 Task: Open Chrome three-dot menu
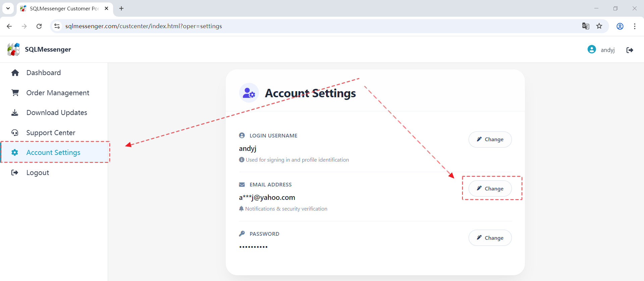(x=635, y=26)
